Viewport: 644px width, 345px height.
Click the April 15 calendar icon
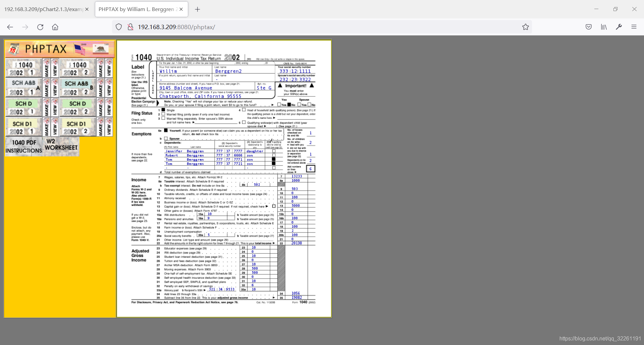tap(13, 49)
